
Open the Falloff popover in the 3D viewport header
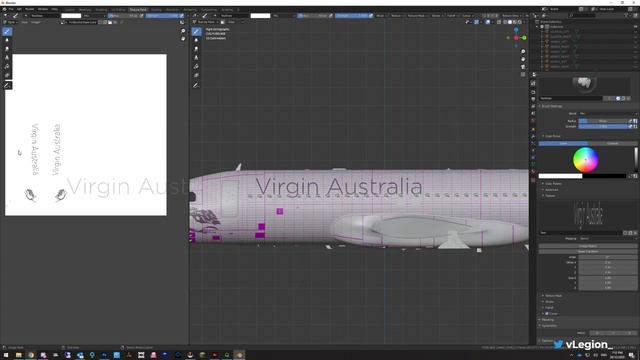point(451,16)
